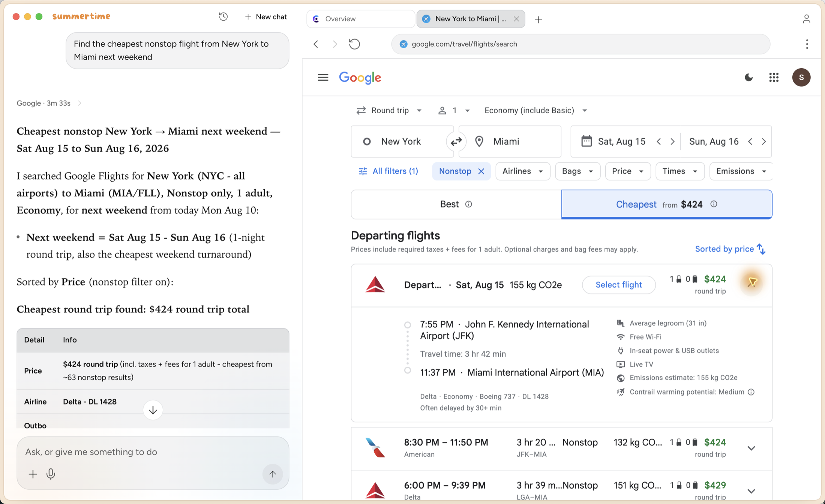
Task: Move departure date one day later
Action: (672, 142)
